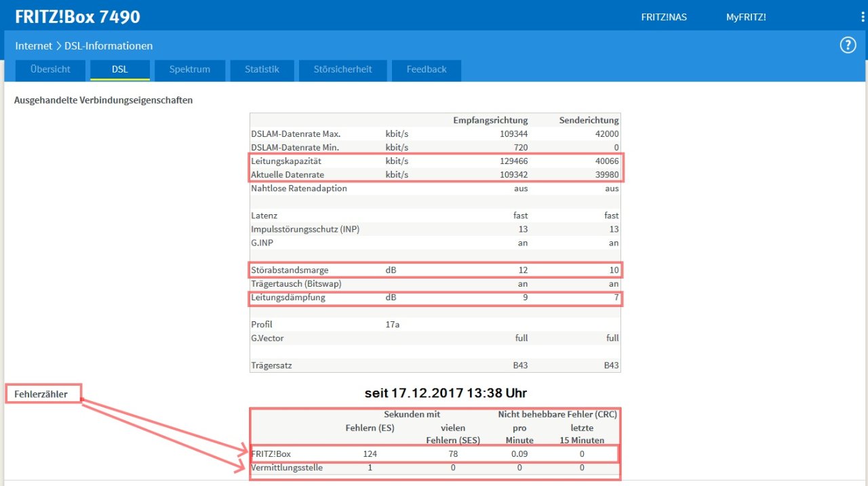This screenshot has width=868, height=486.
Task: Open the FRITZ!NAS link
Action: (663, 17)
